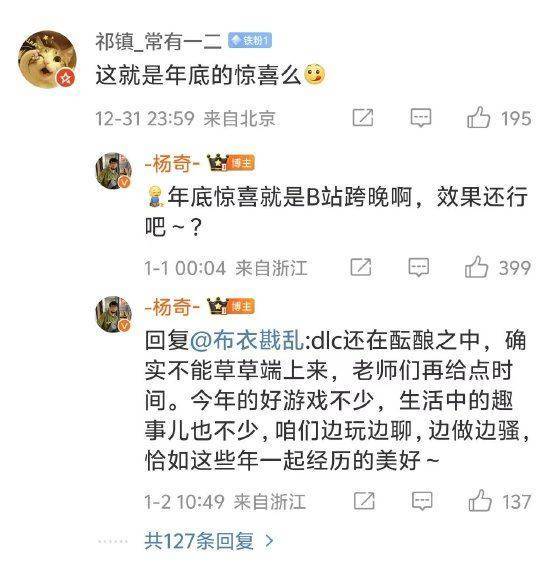Expand all 127 replies
Viewport: 550px width, 562px height.
[199, 541]
